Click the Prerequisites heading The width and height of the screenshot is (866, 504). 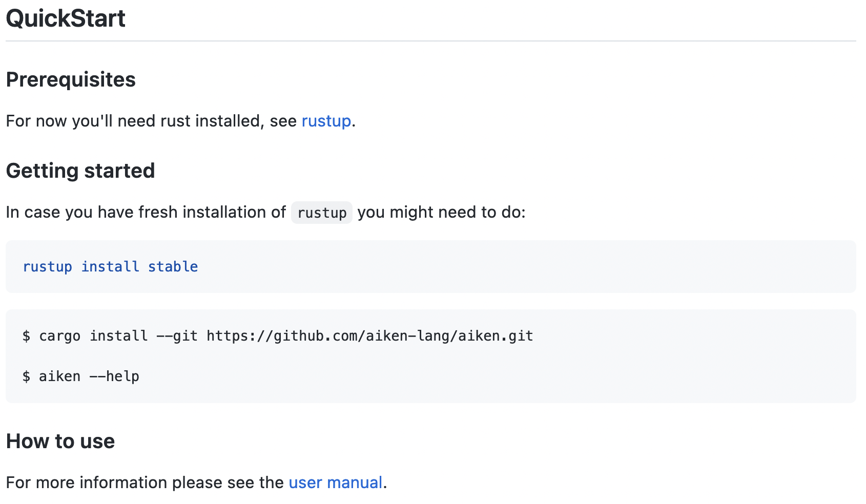coord(71,80)
